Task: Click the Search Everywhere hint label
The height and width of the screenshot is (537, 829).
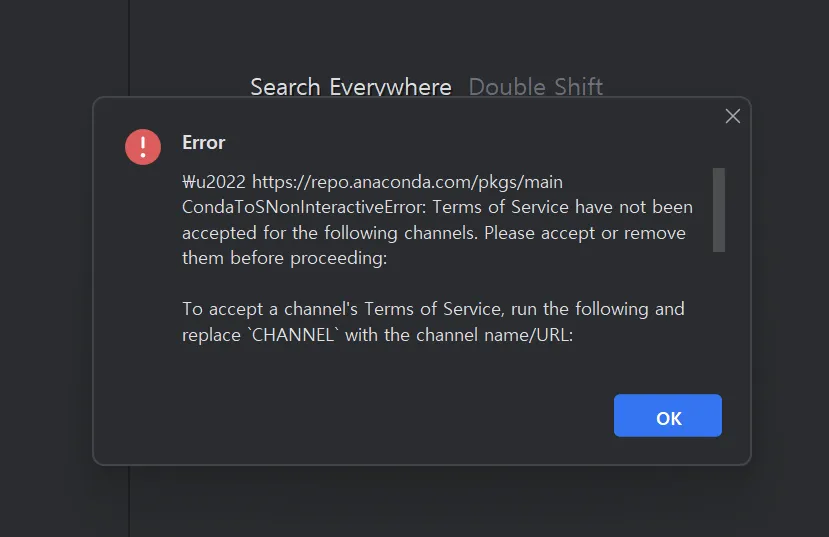Action: [x=350, y=87]
